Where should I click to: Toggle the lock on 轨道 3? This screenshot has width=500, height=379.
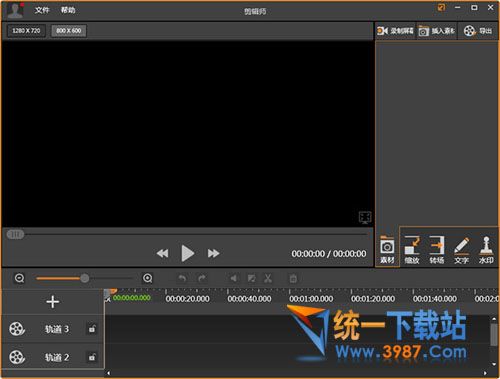point(92,329)
